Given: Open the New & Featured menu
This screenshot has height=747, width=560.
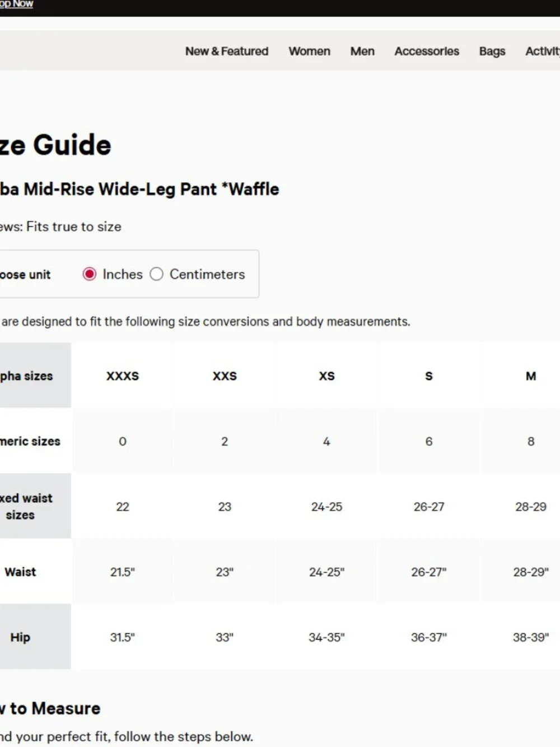Looking at the screenshot, I should click(x=227, y=51).
